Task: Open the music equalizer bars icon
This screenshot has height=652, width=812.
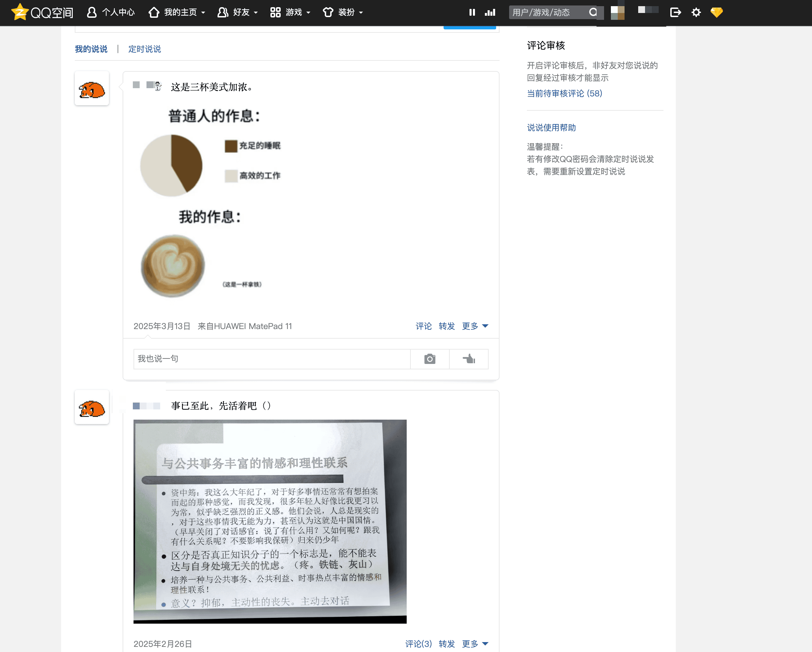Action: 490,12
